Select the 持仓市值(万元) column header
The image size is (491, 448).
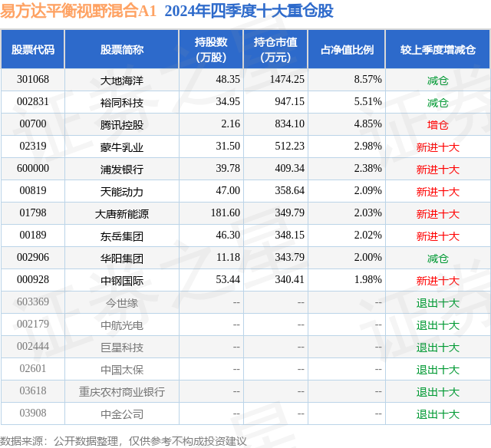point(275,49)
